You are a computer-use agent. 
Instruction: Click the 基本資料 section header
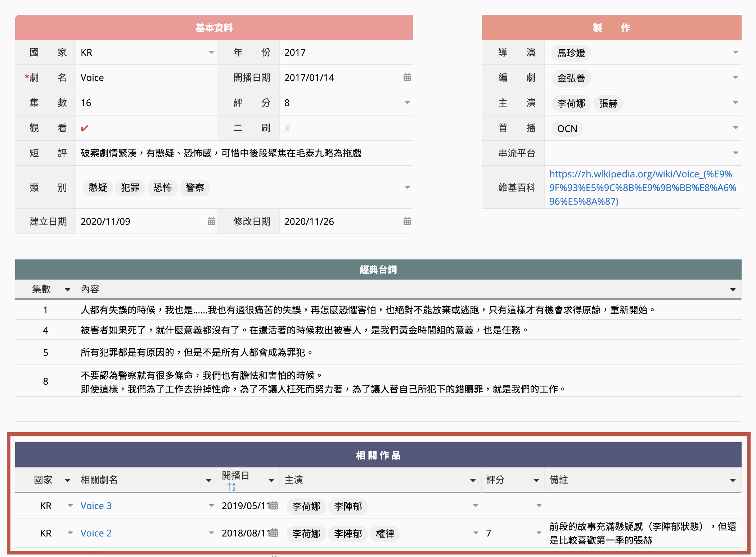[x=214, y=27]
